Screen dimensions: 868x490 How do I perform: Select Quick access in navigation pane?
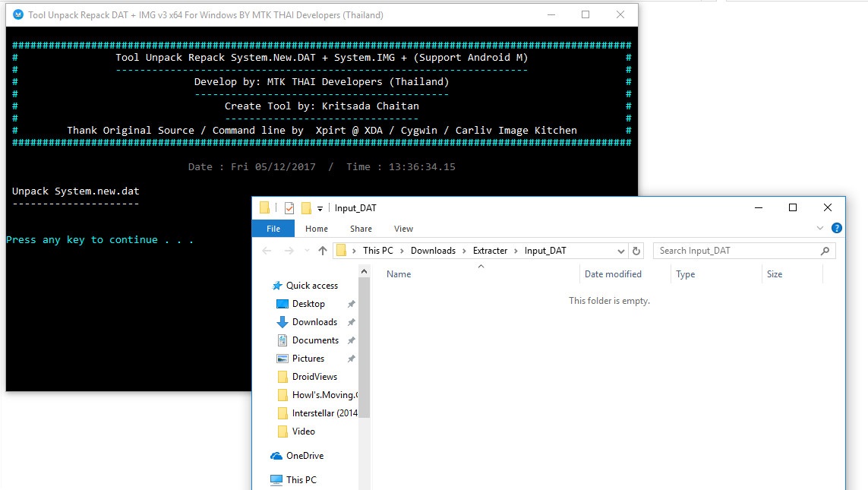pyautogui.click(x=311, y=286)
